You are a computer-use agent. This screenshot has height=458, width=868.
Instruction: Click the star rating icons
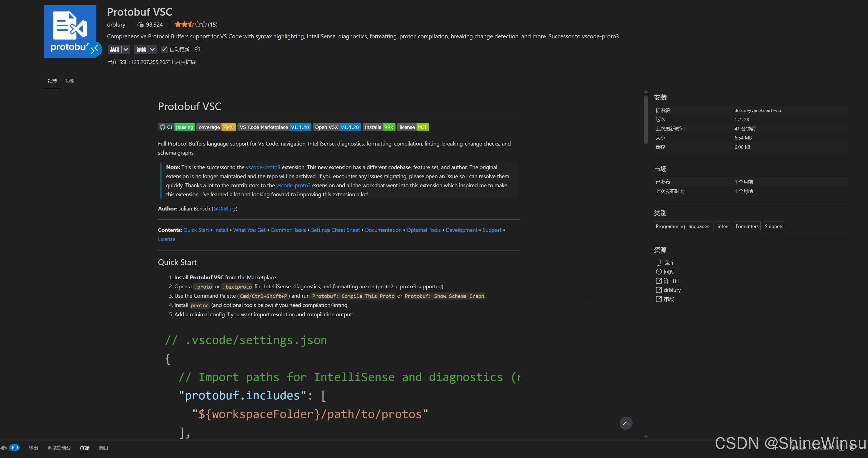(x=191, y=24)
